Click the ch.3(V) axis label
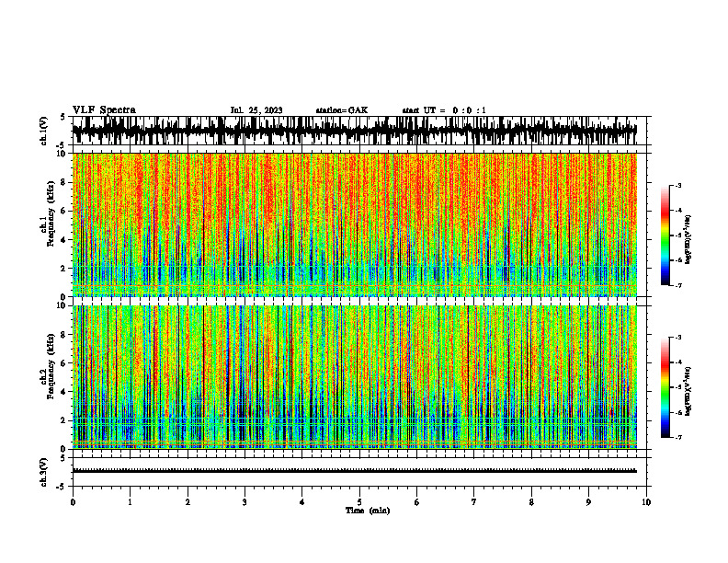The width and height of the screenshot is (728, 563). coord(44,472)
